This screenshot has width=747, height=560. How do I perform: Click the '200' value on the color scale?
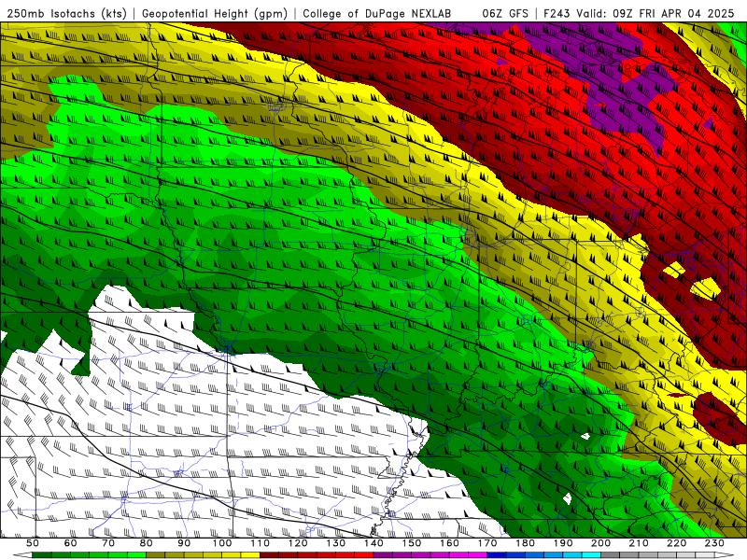point(600,543)
